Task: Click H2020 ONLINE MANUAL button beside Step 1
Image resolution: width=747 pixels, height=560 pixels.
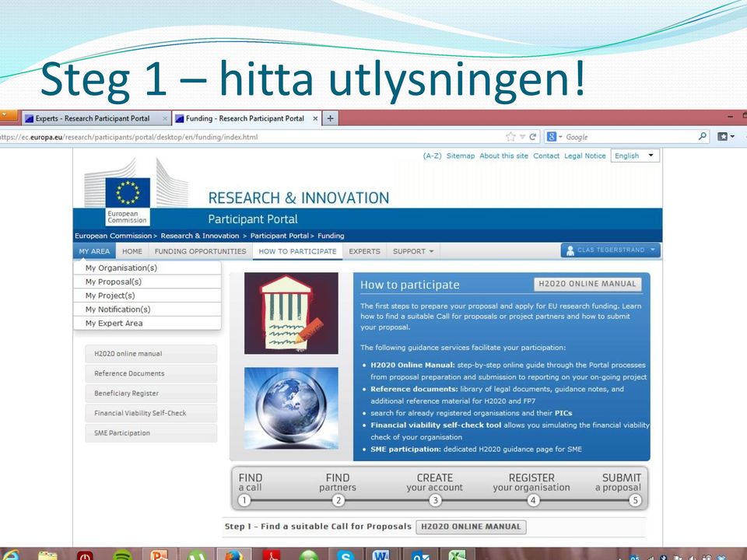Action: tap(472, 527)
